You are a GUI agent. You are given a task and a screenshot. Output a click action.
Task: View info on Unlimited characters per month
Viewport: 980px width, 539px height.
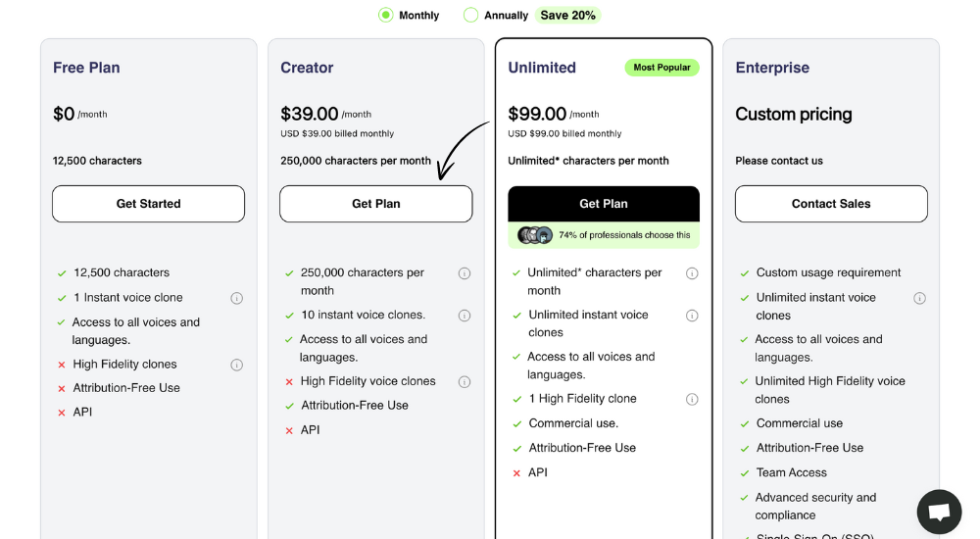(x=691, y=273)
